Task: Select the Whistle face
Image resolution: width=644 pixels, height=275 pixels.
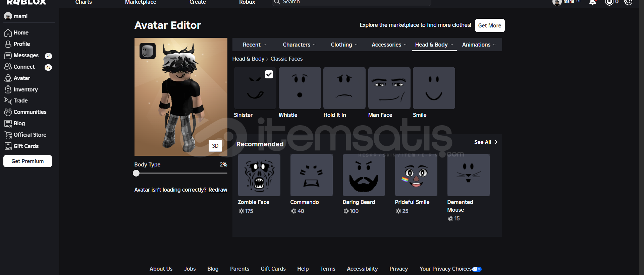Action: (x=300, y=88)
